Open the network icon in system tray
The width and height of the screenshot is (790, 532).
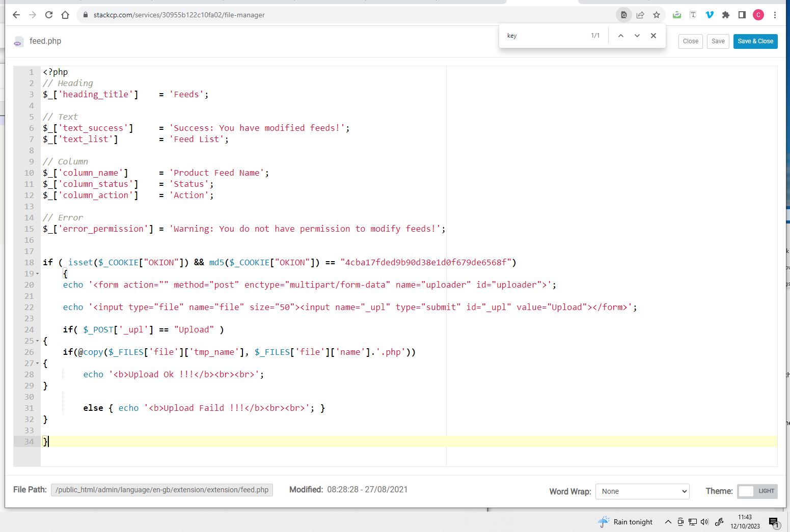pyautogui.click(x=693, y=522)
